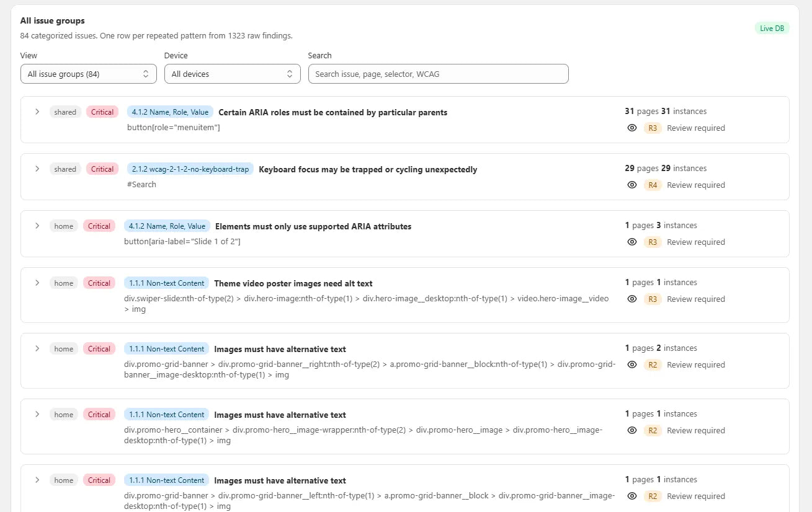Toggle eye icon in promo-hero__container row
Viewport: 812px width, 512px height.
point(632,430)
